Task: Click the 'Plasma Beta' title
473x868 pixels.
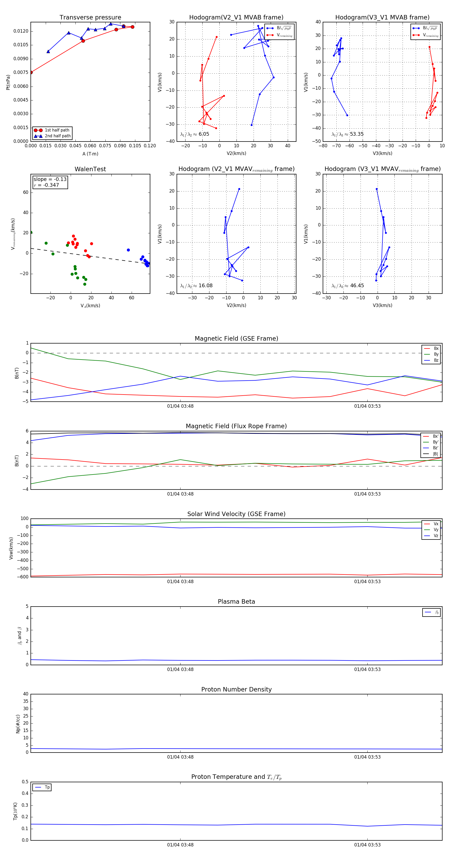Action: (x=236, y=602)
